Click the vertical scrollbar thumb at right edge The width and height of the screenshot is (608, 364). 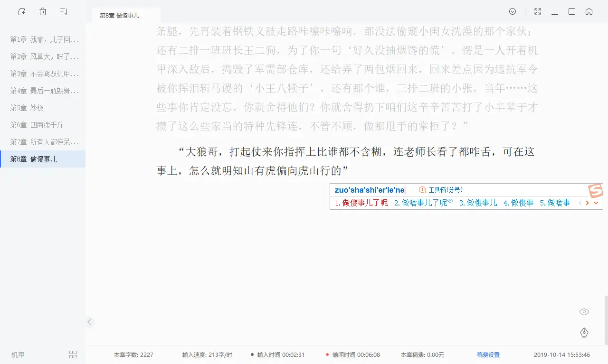pos(606,319)
